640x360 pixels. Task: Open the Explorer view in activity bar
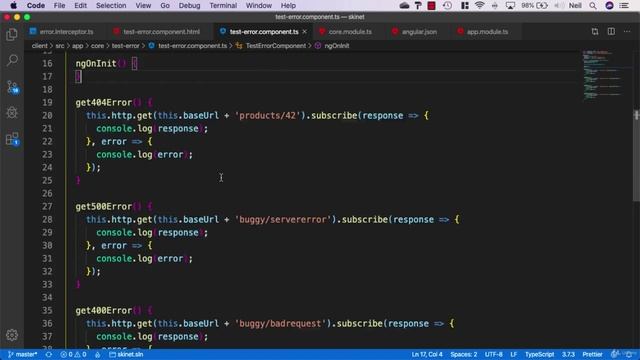(x=12, y=35)
